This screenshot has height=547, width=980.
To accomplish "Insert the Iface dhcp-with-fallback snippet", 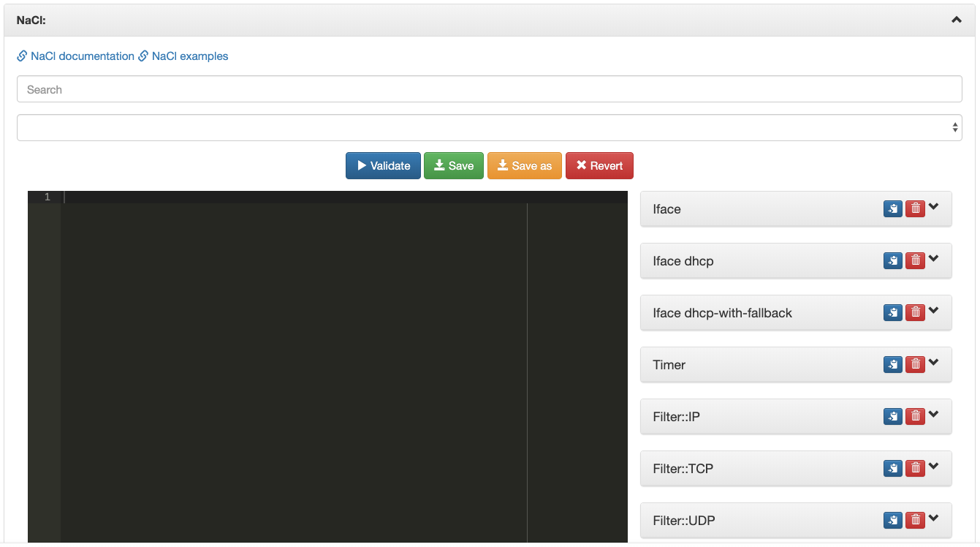I will coord(893,312).
